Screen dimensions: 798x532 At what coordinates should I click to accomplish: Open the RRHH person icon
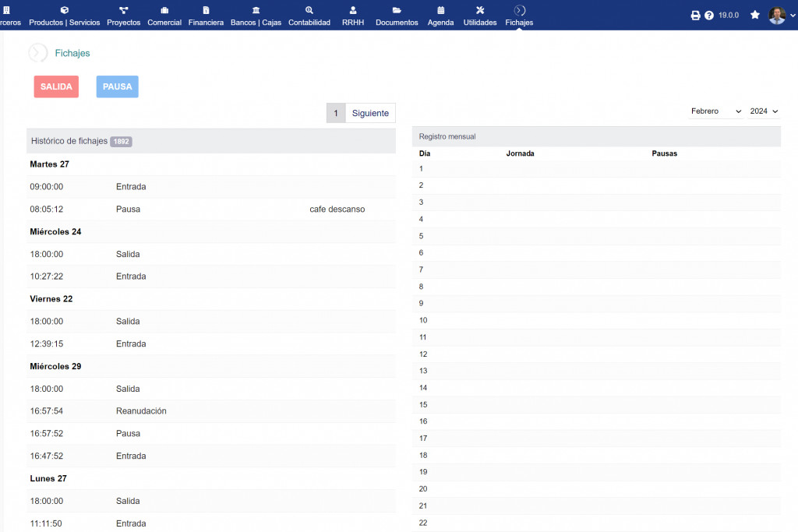[353, 10]
